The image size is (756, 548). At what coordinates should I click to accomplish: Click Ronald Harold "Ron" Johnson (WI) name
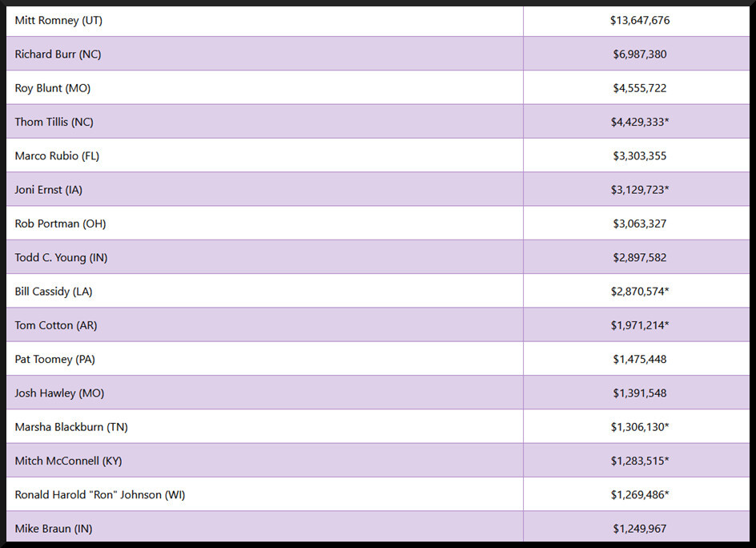[x=100, y=495]
